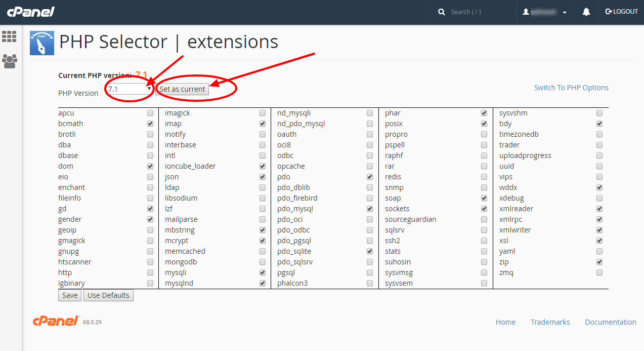Open User Manager people icon in sidebar
The image size is (644, 351).
coord(9,61)
